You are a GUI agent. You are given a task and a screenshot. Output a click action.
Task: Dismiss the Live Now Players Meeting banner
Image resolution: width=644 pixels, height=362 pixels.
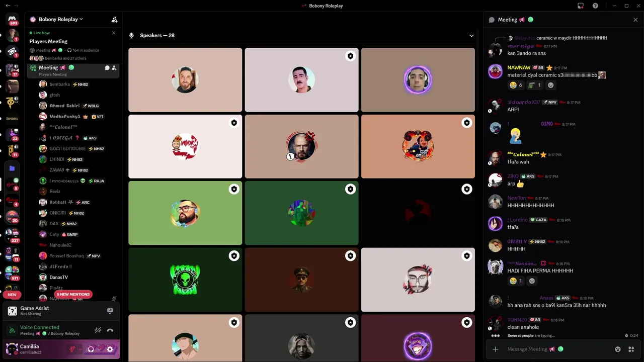(114, 33)
